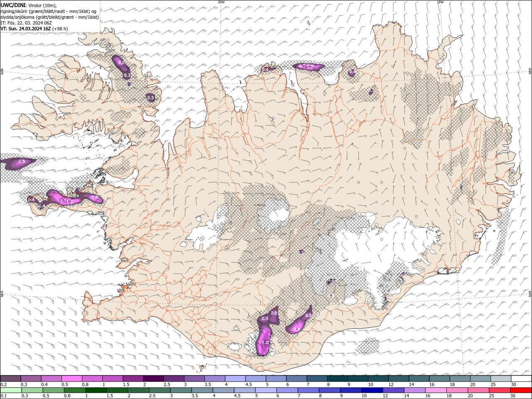This screenshot has height=399, width=532.
Task: Click the bright red 30+ rain swatch
Action: (x=520, y=390)
